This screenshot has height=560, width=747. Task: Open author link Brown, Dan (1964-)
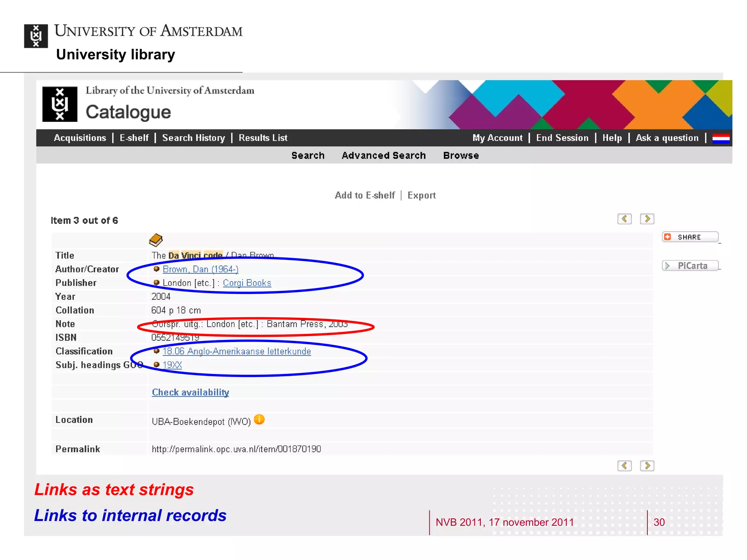click(x=201, y=269)
